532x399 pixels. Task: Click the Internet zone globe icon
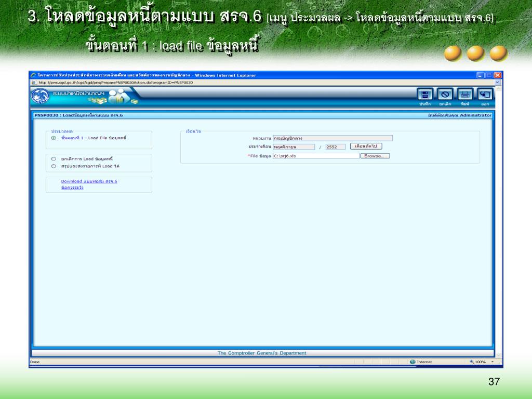click(413, 362)
